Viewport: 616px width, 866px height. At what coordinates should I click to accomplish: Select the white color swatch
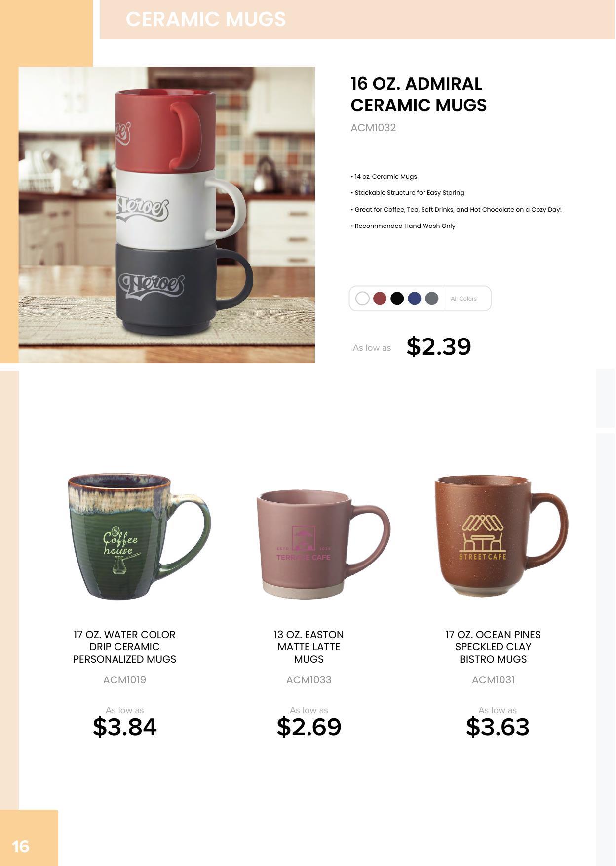click(362, 299)
